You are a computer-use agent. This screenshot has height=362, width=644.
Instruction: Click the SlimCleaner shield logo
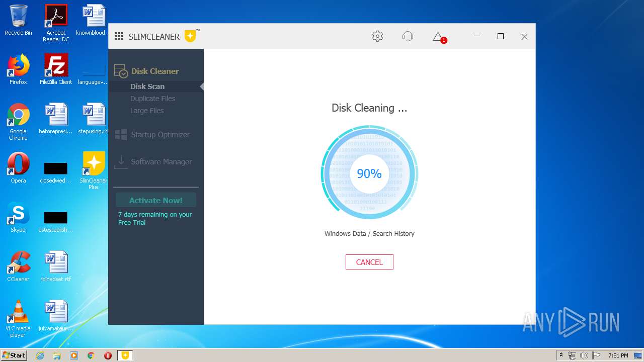point(190,36)
